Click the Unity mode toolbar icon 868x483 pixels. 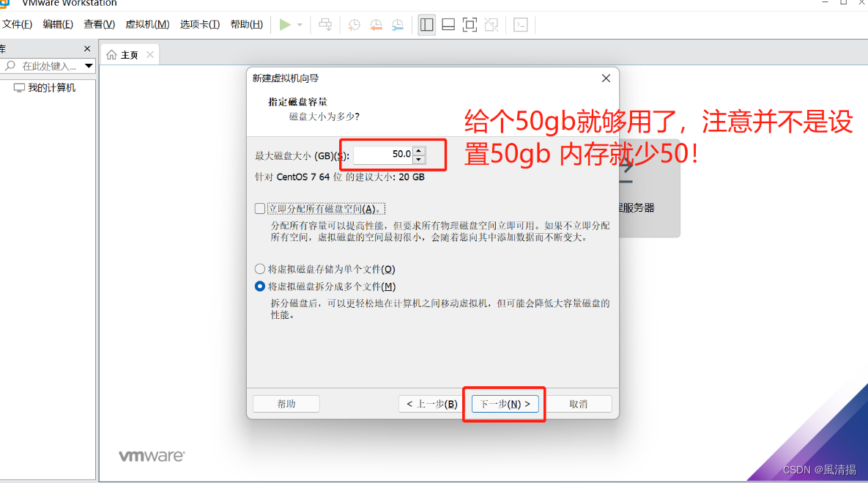click(491, 25)
